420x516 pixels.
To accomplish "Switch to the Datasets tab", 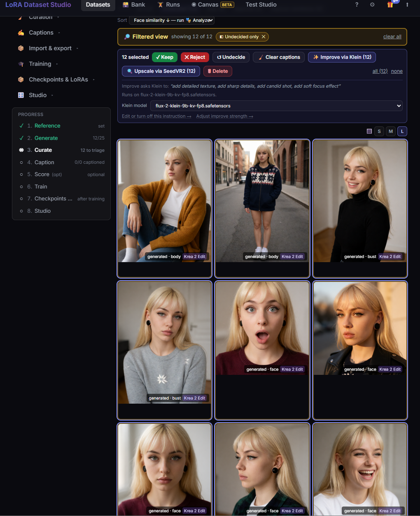I will tap(98, 5).
